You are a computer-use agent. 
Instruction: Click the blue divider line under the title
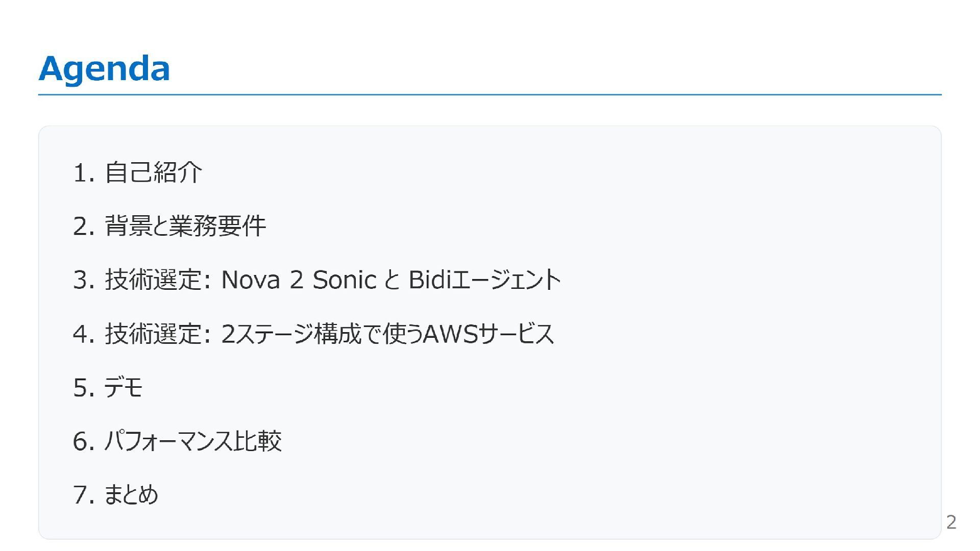(x=490, y=95)
